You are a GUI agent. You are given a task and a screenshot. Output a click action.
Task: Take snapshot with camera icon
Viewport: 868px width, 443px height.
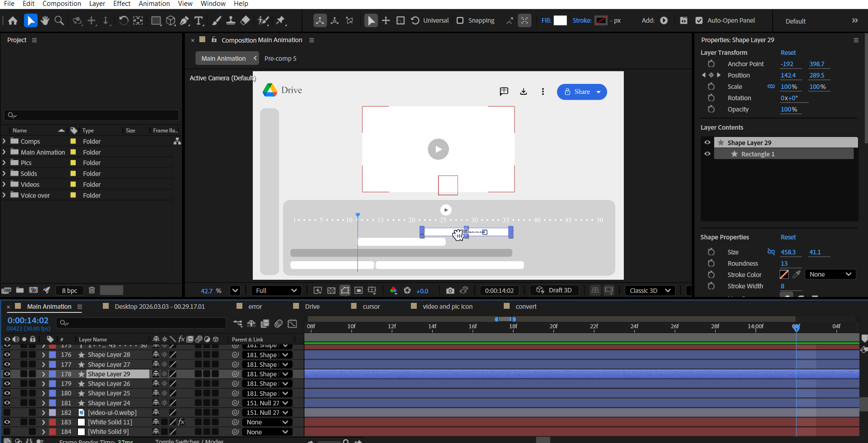pos(450,291)
